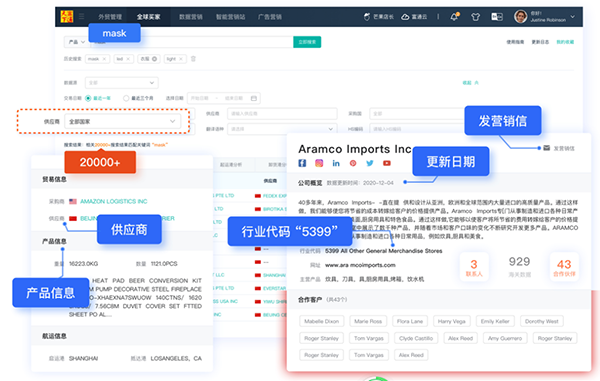Click the 'Amy Guerrero' partner tag
This screenshot has width=600, height=381.
(x=505, y=338)
